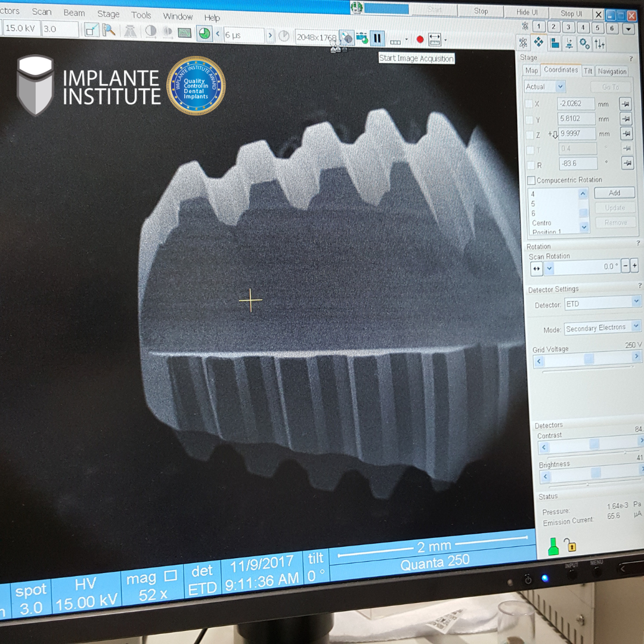The height and width of the screenshot is (644, 644).
Task: Check the R rotation checkbox
Action: (530, 165)
